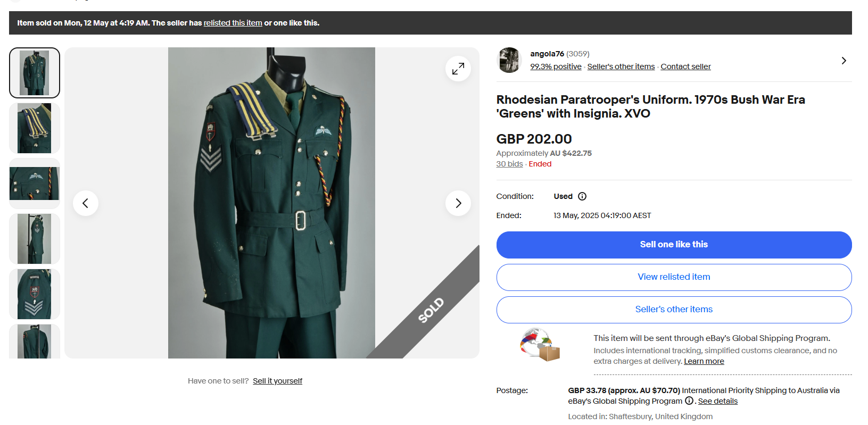The width and height of the screenshot is (868, 425).
Task: Select the epaulette close-up thumbnail
Action: tap(35, 128)
